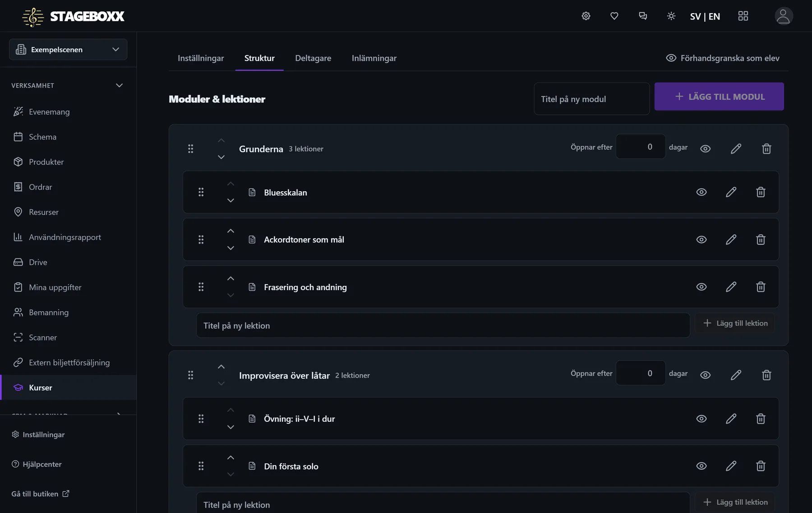Open the user profile avatar
Image resolution: width=812 pixels, height=513 pixels.
click(x=784, y=16)
